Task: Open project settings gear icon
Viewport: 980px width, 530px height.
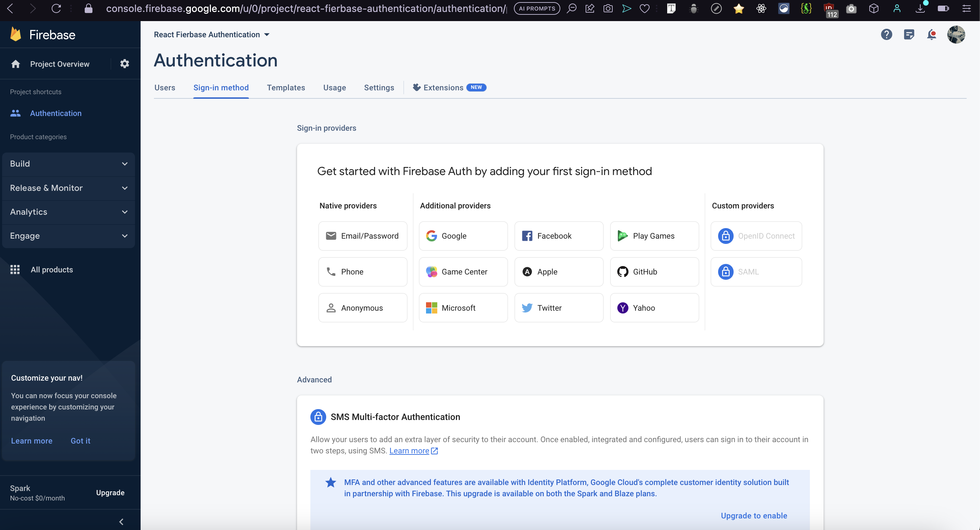Action: (124, 64)
